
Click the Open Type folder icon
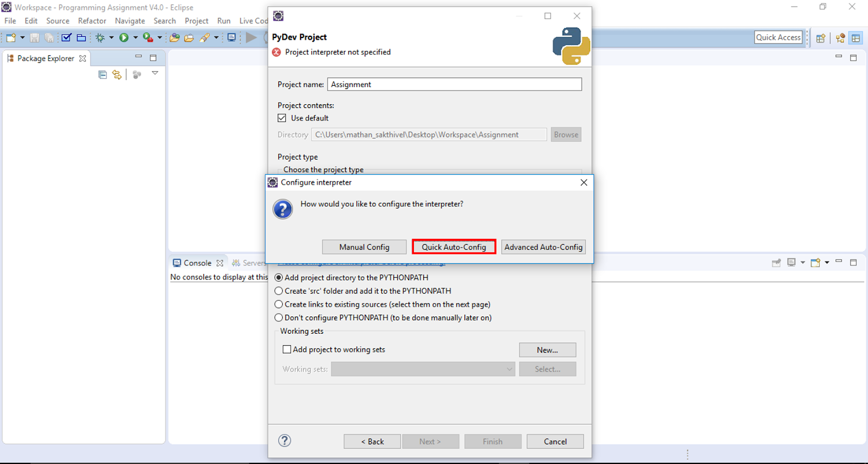(x=174, y=37)
